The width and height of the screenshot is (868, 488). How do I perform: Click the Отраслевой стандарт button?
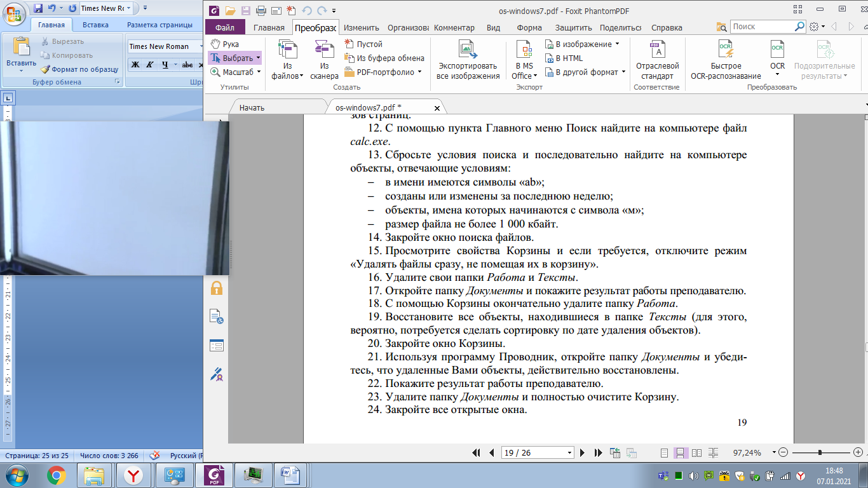(657, 60)
